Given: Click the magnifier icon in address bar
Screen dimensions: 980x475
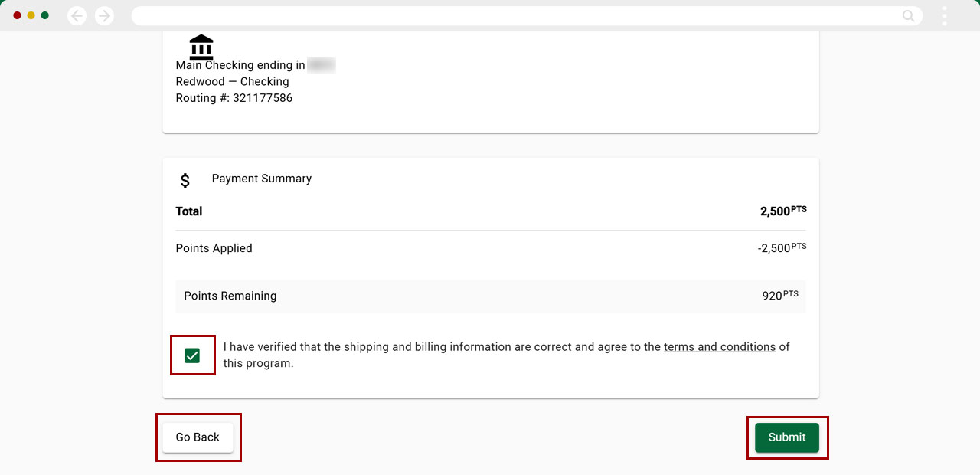Looking at the screenshot, I should [x=908, y=16].
